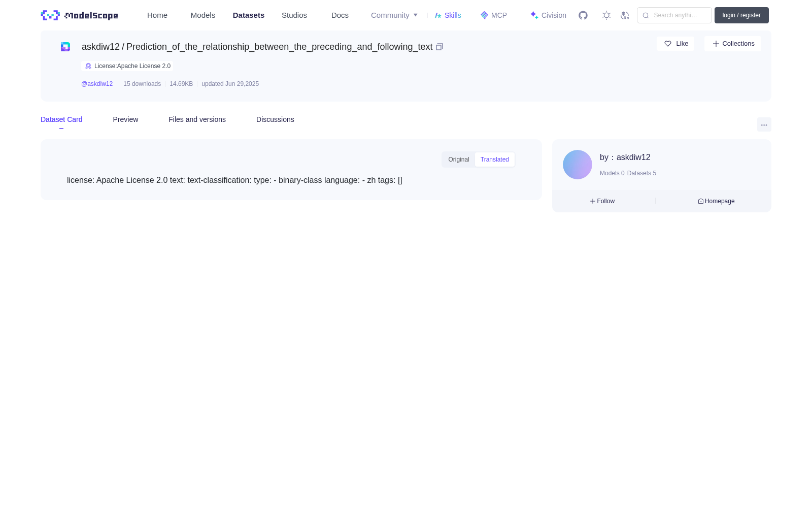The height and width of the screenshot is (508, 812).
Task: Show Translated card text
Action: pos(495,160)
